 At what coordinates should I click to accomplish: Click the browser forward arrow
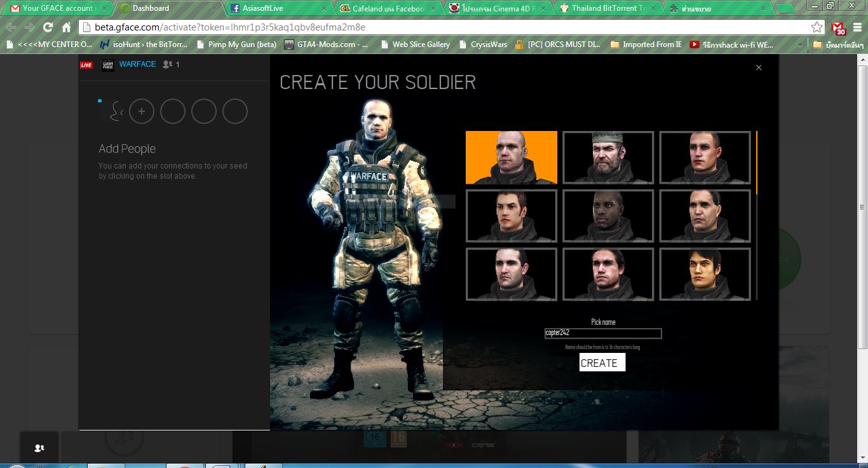coord(29,28)
